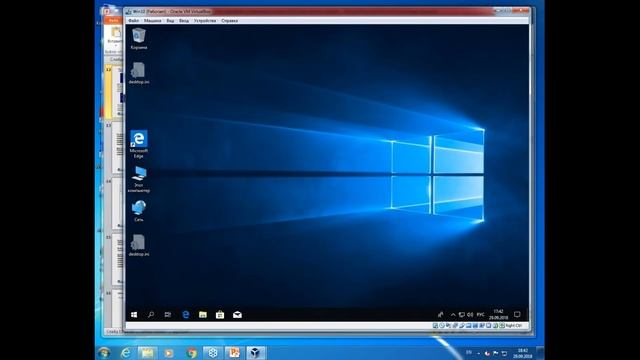The image size is (640, 360).
Task: Click the Right Ctrl host key indicator
Action: (x=513, y=326)
